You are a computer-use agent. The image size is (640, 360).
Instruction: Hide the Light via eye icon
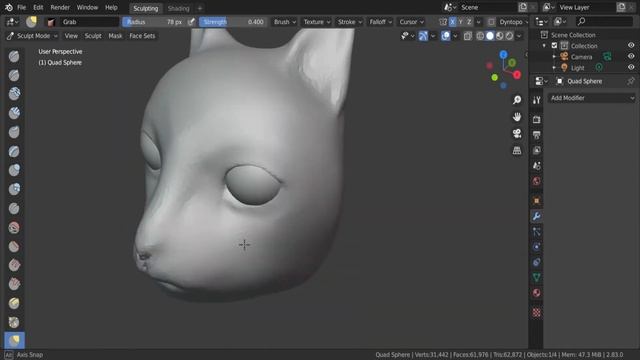[631, 67]
